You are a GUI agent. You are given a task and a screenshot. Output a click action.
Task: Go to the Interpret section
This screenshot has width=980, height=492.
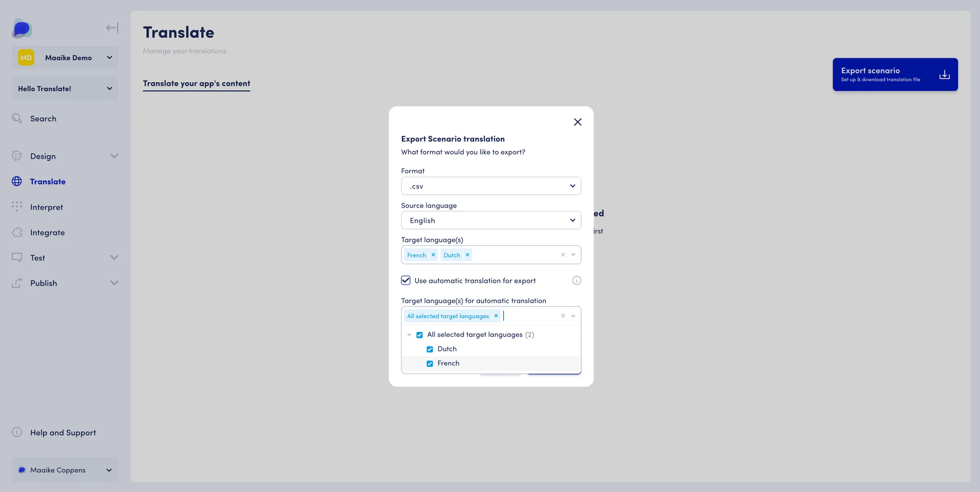47,207
